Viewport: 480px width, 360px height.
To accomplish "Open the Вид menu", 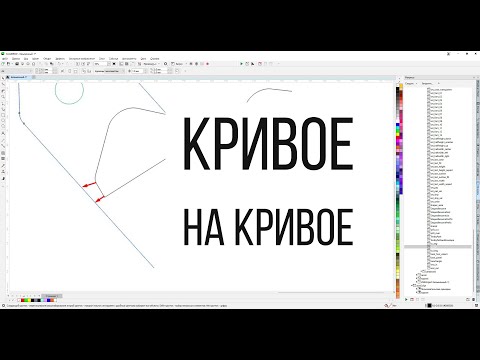I will 26,59.
